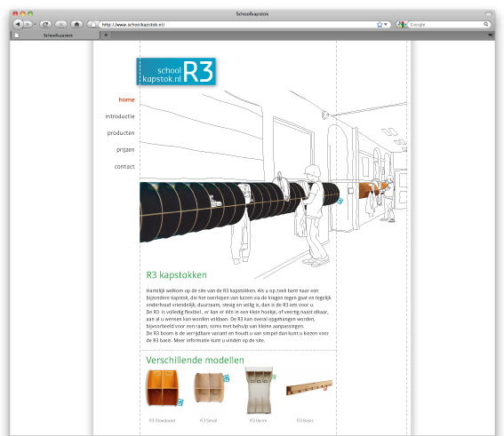Click the Verschillende modellen heading
Viewport: 504px width, 436px height.
[195, 360]
